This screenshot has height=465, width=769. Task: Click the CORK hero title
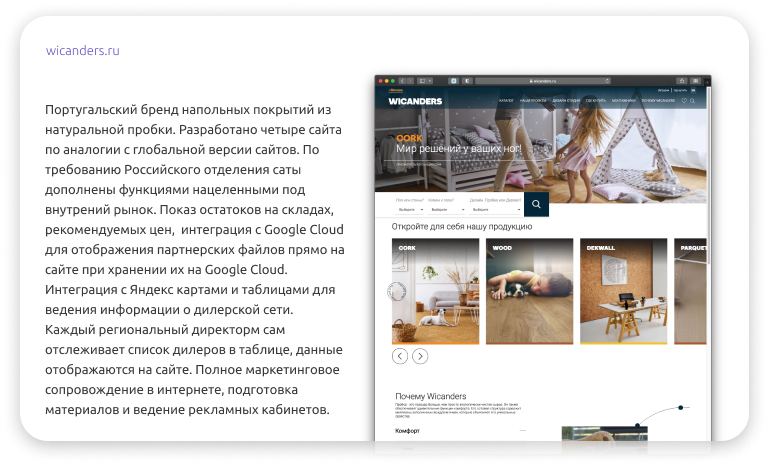(409, 138)
